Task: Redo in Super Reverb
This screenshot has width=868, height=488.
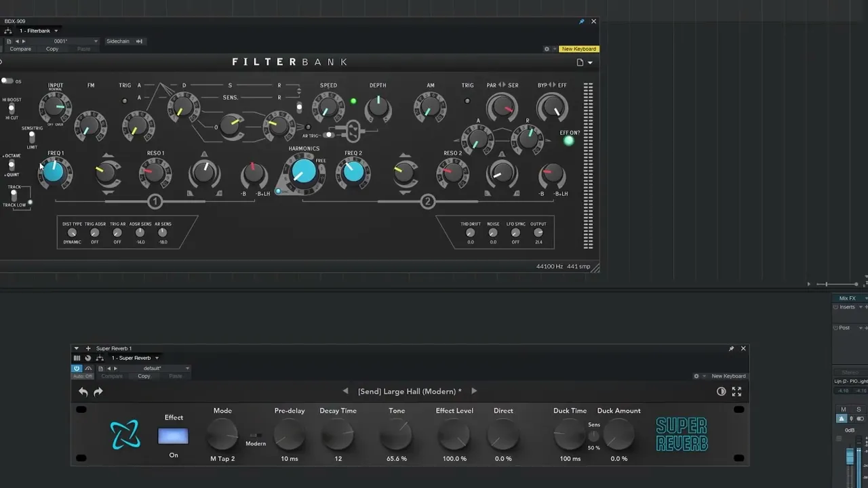Action: (98, 392)
